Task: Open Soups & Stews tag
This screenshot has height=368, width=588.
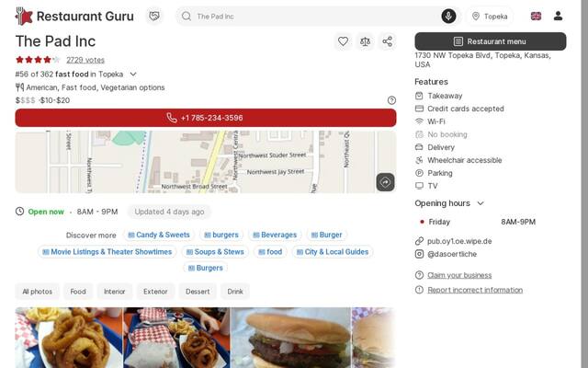Action: 215,252
